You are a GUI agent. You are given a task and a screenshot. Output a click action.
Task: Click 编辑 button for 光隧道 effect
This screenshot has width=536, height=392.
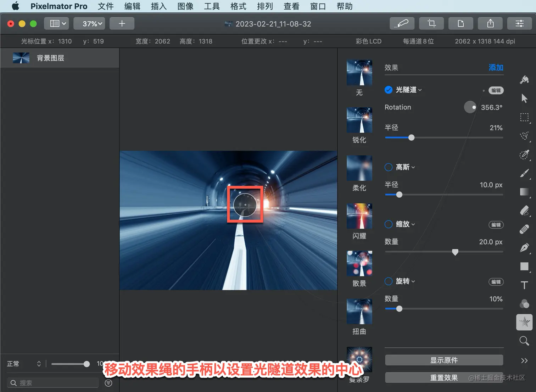(x=496, y=90)
